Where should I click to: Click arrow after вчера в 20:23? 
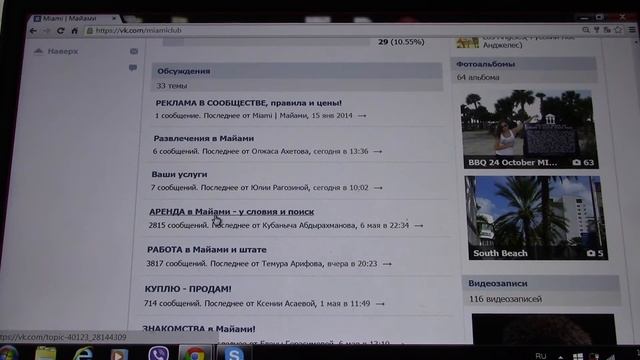point(387,264)
